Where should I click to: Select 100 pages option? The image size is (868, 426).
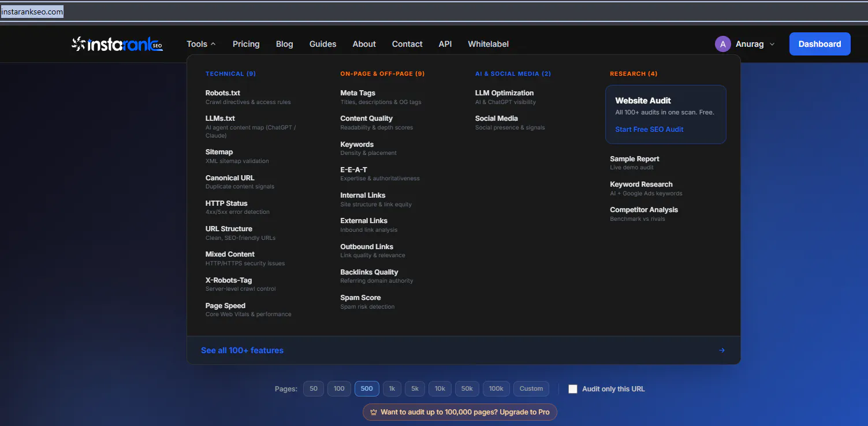(339, 388)
